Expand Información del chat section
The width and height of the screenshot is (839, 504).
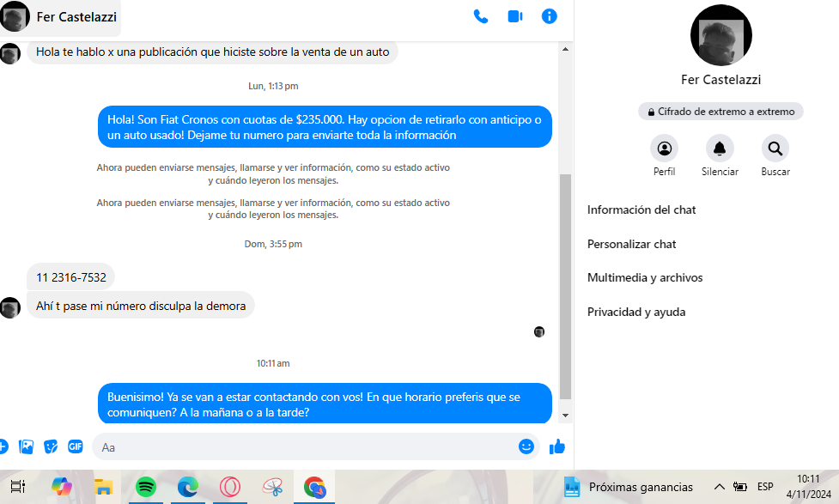tap(641, 209)
